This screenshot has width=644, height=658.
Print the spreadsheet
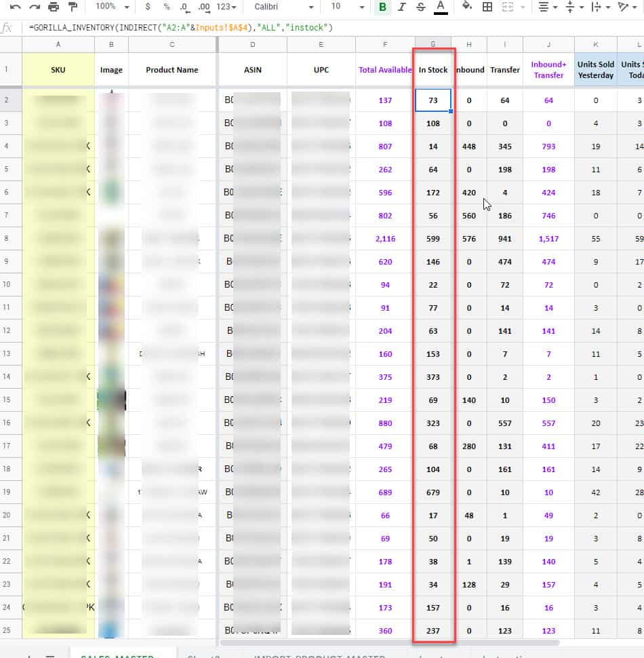pos(54,7)
